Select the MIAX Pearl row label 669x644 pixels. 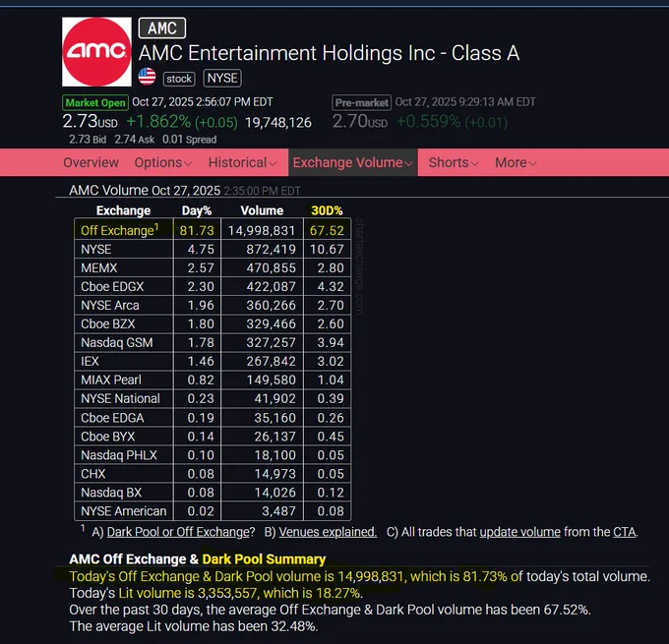pos(111,380)
